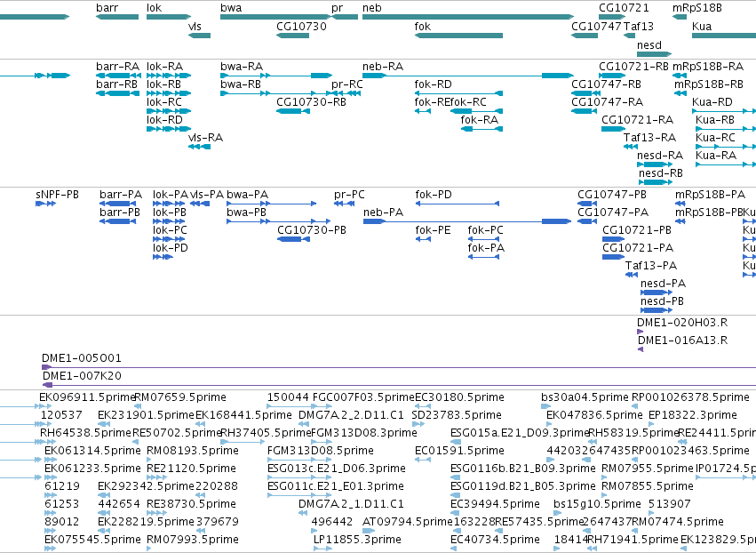This screenshot has width=756, height=553.
Task: Select the nesd-PA protein feature
Action: coord(657,293)
